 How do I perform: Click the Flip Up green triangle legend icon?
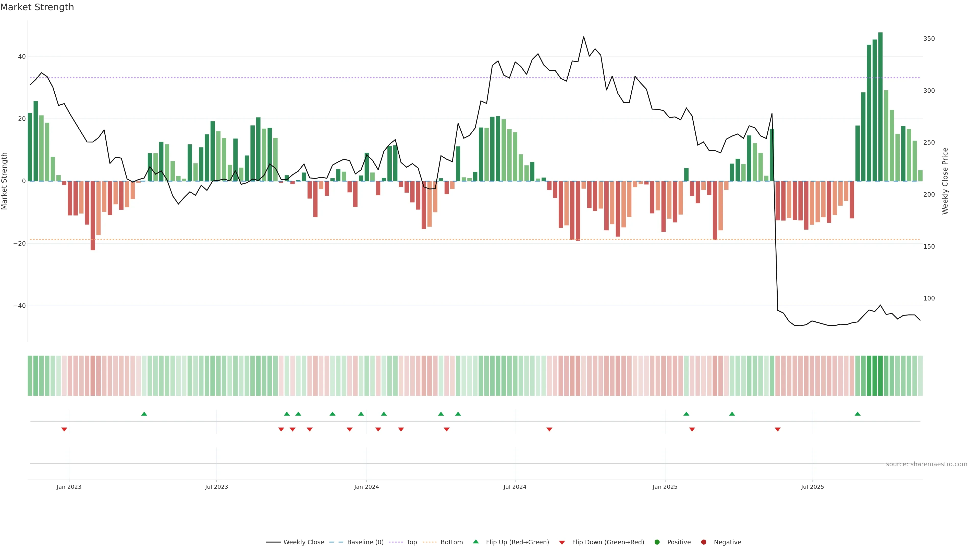(475, 542)
